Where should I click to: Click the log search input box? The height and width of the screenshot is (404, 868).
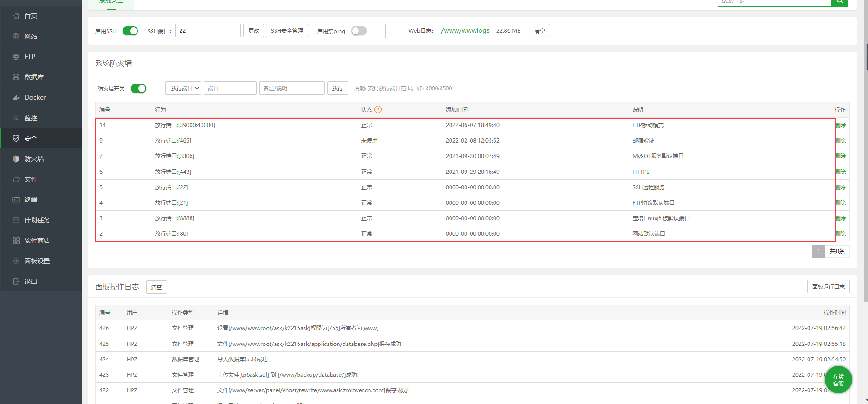pyautogui.click(x=774, y=2)
